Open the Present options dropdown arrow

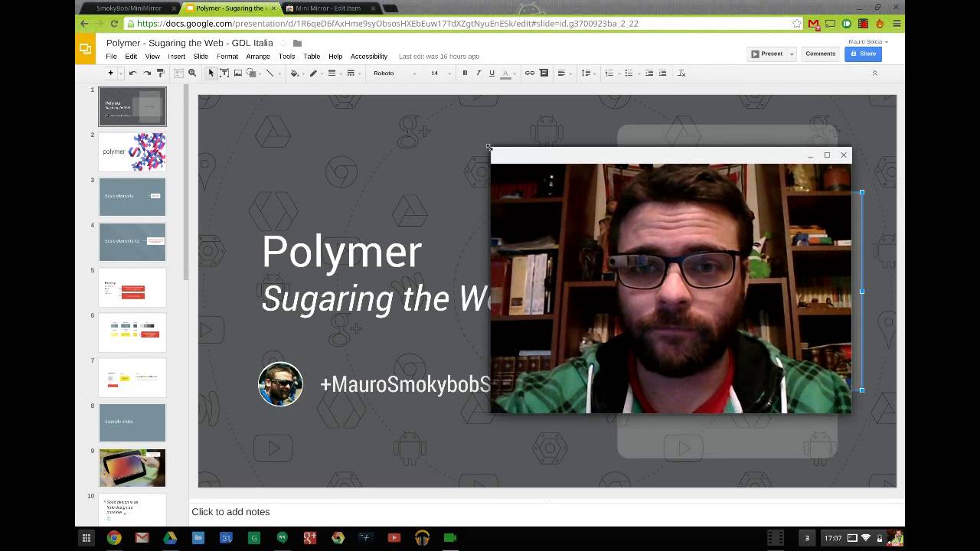pos(792,54)
